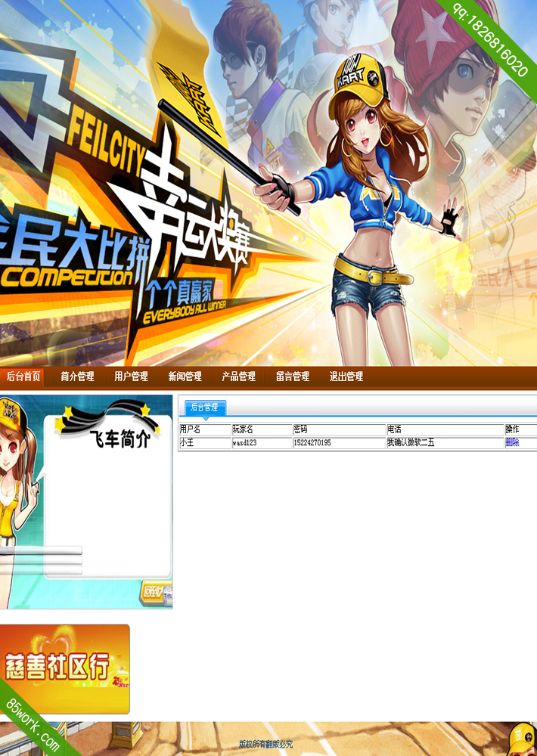Open 产品管理 page
The height and width of the screenshot is (756, 537).
pos(238,376)
